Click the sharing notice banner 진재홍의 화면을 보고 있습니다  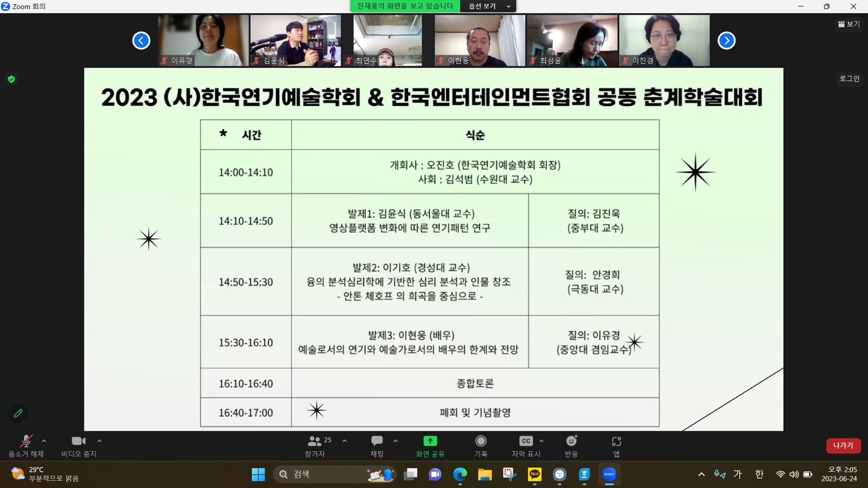(405, 6)
